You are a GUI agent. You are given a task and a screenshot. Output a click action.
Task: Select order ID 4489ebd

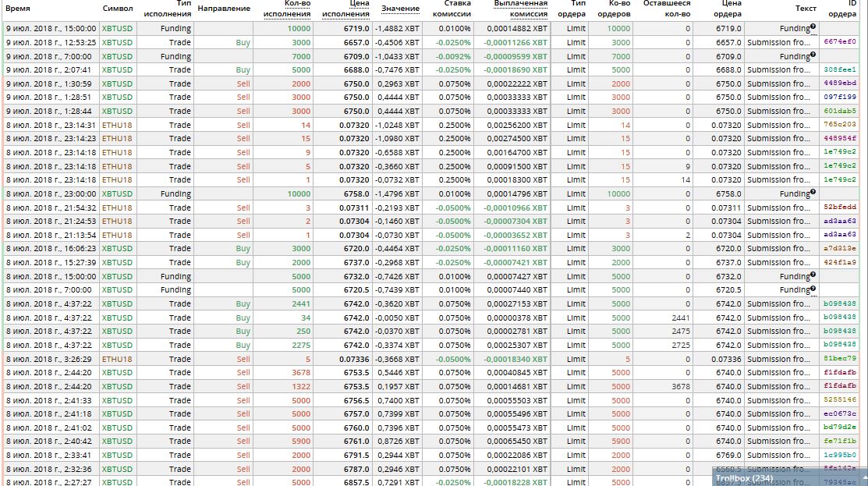tap(840, 83)
